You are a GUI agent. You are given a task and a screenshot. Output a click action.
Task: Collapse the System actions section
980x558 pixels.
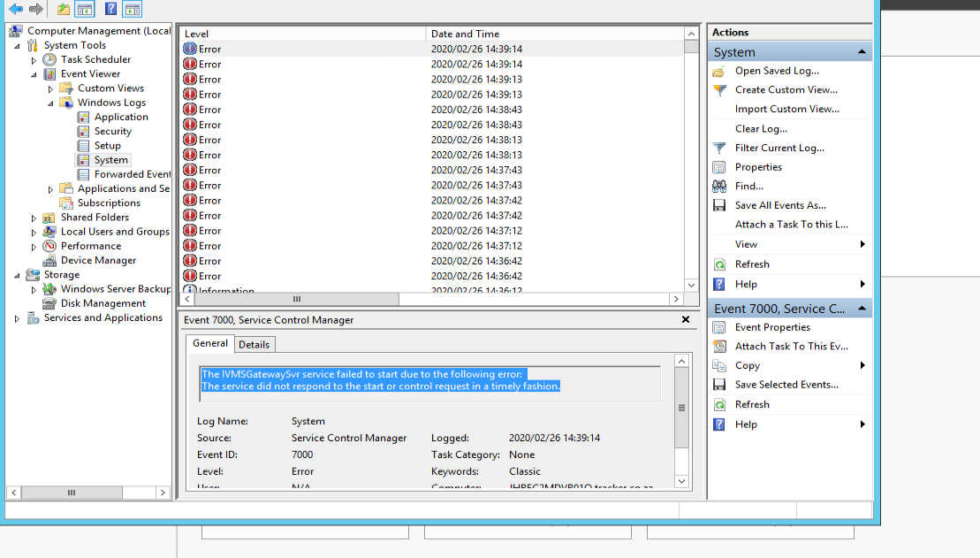[x=862, y=52]
